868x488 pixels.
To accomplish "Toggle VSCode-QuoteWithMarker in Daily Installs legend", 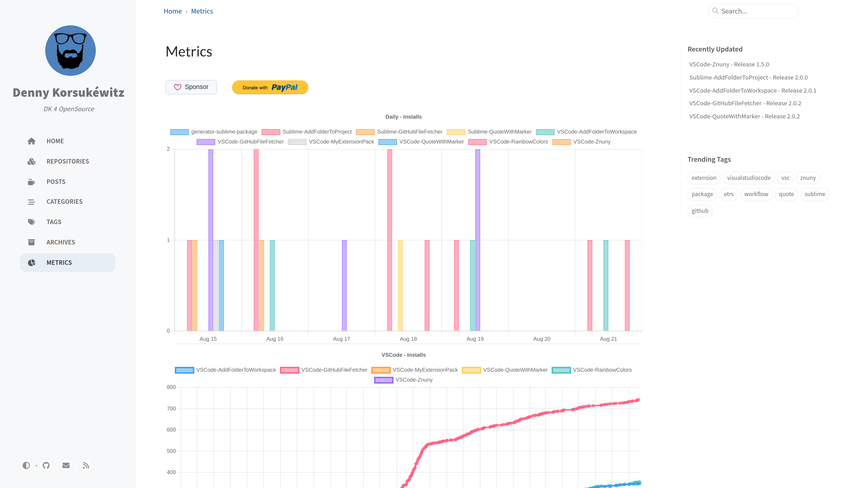I will (421, 142).
